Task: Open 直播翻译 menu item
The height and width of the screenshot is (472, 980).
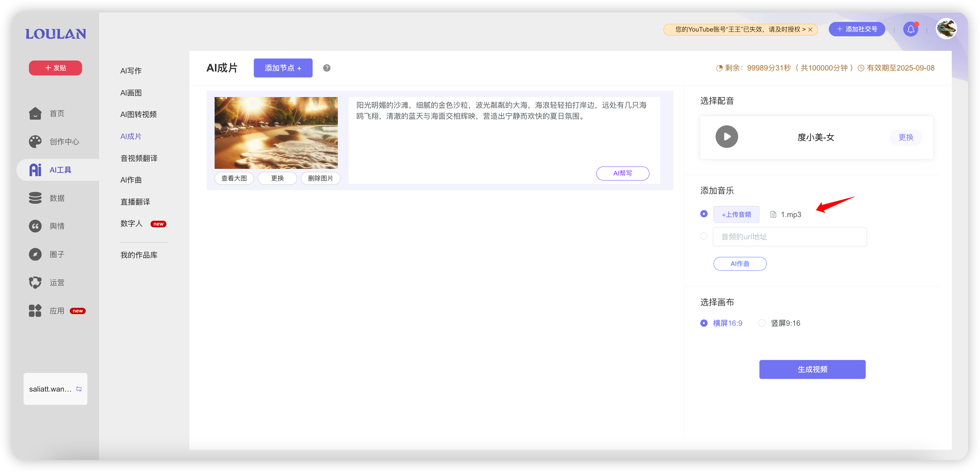Action: 135,202
